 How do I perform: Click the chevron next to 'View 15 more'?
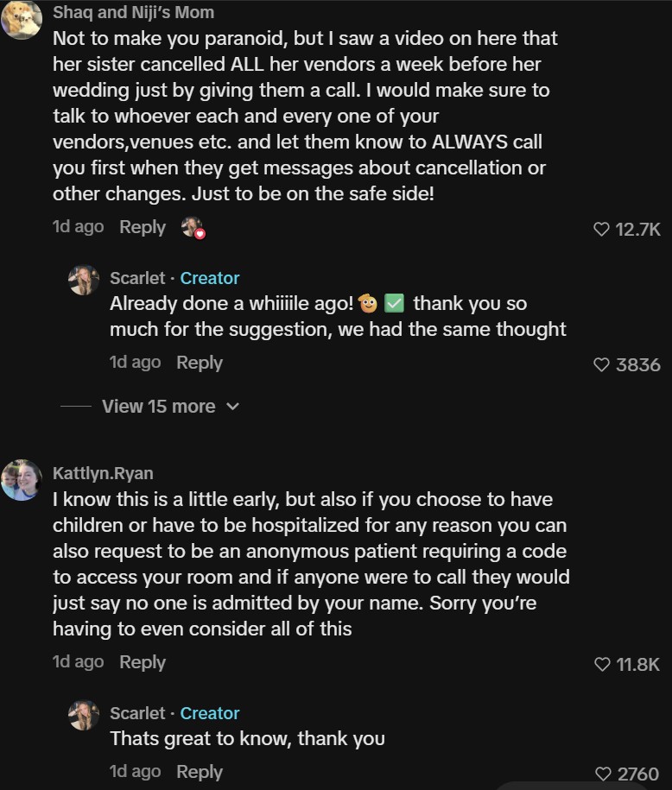pyautogui.click(x=232, y=407)
